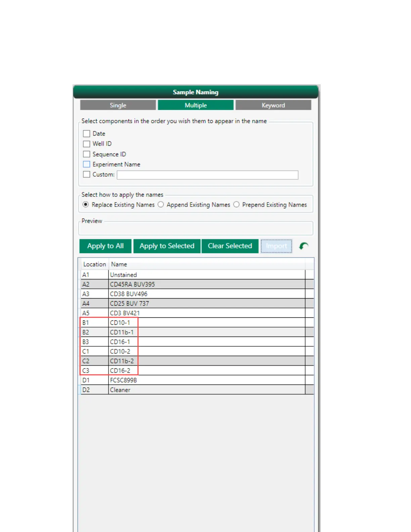Choose Append Existing Names option

(161, 205)
